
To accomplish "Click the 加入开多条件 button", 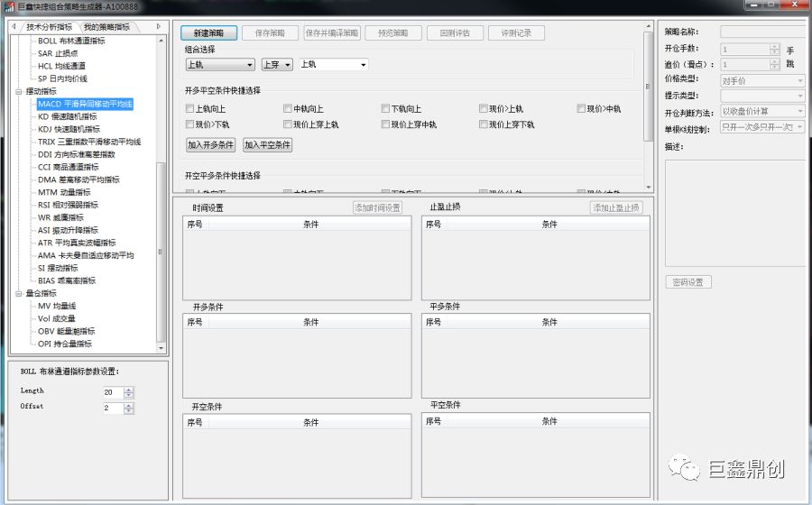I will pos(211,145).
